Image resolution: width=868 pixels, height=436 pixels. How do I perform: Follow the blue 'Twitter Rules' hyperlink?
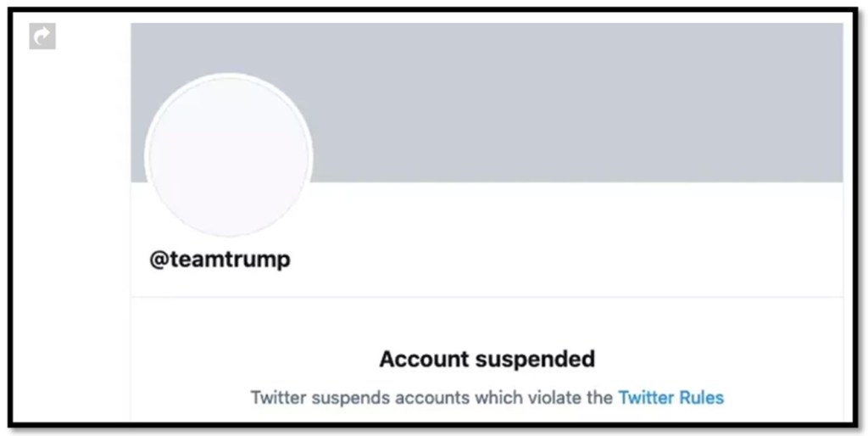(670, 397)
